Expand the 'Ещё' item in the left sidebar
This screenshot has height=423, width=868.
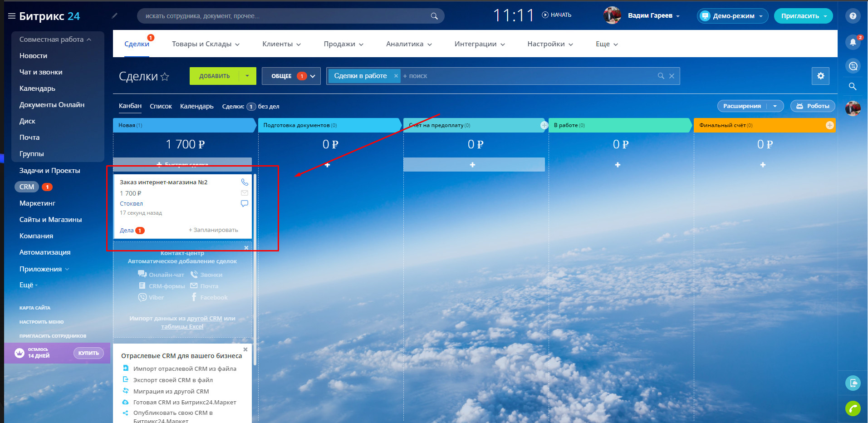point(28,285)
